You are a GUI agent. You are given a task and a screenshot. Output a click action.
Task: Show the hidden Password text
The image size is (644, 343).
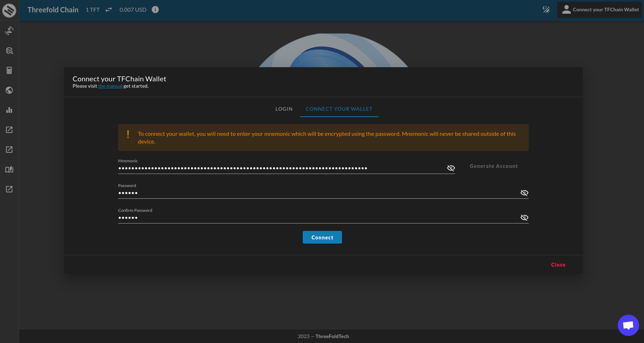[524, 193]
